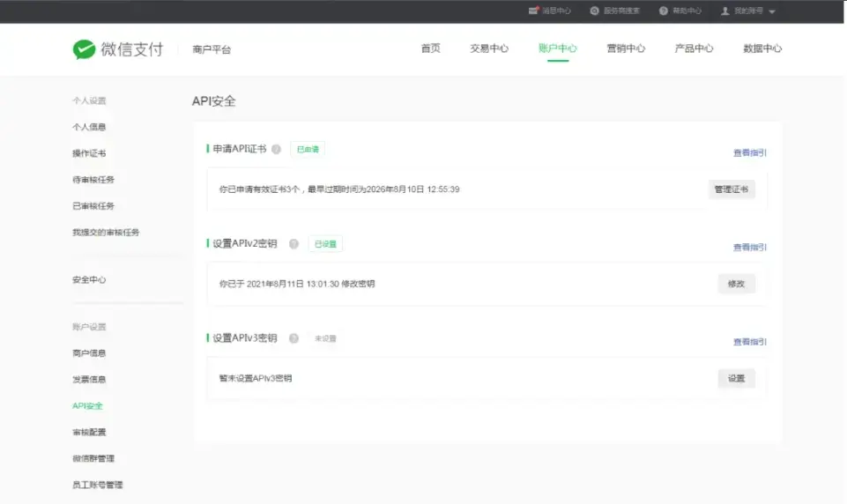Switch to the 交易中心 tab
Image resolution: width=847 pixels, height=504 pixels.
pos(489,48)
